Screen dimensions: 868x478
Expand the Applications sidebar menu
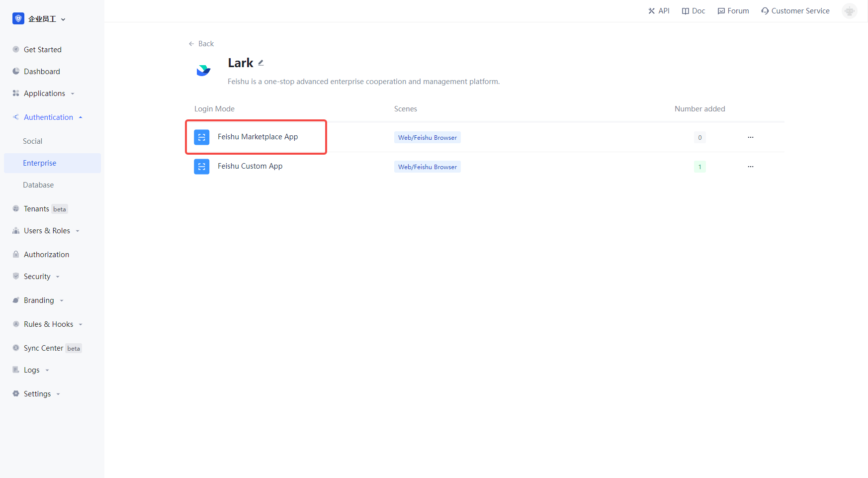44,94
